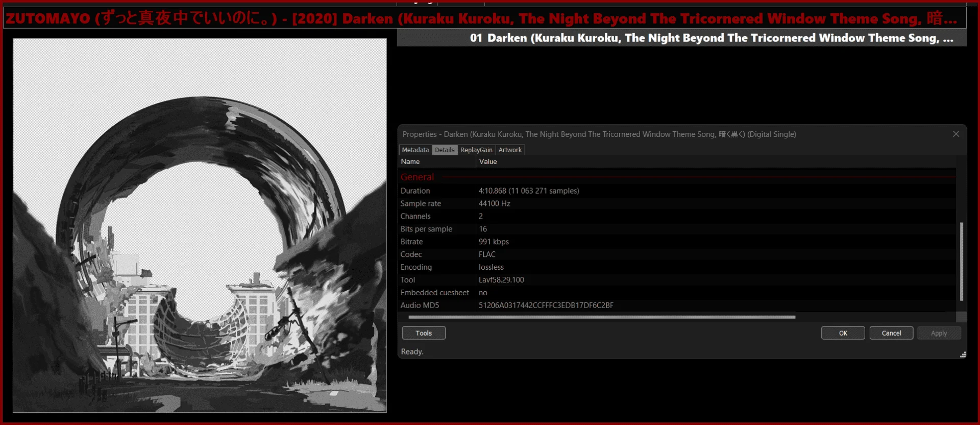
Task: Open the Tools button menu
Action: 424,333
